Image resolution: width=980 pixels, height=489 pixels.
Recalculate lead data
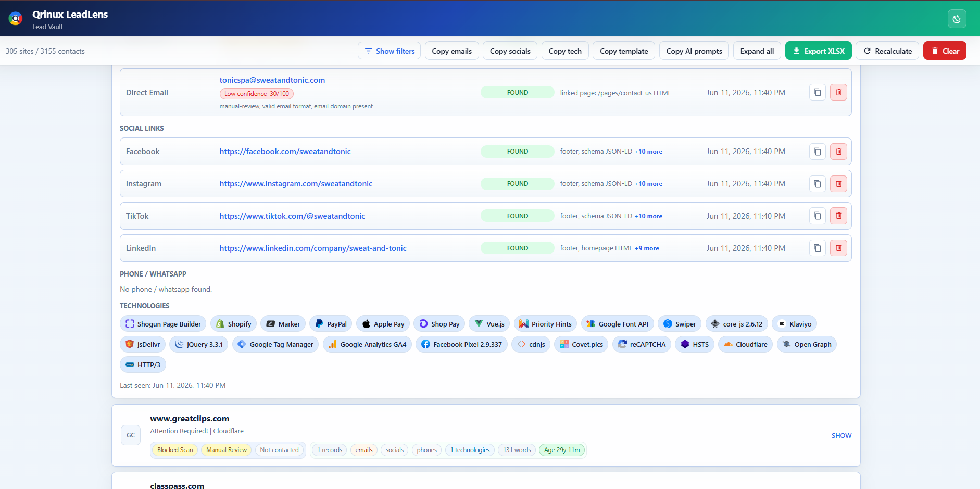[887, 51]
